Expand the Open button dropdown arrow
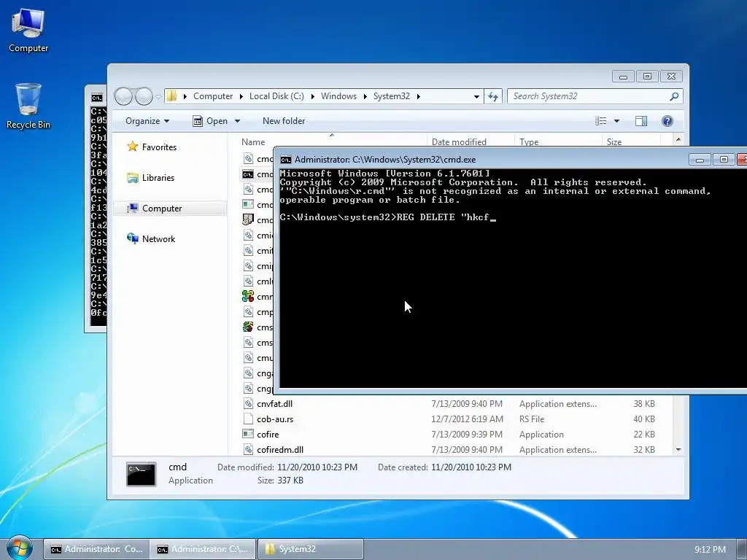The height and width of the screenshot is (560, 747). (237, 121)
